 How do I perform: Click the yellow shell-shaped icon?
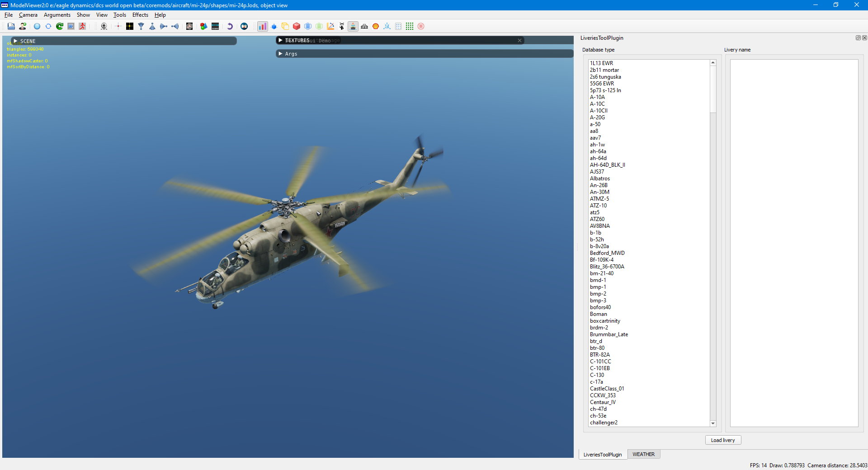376,26
